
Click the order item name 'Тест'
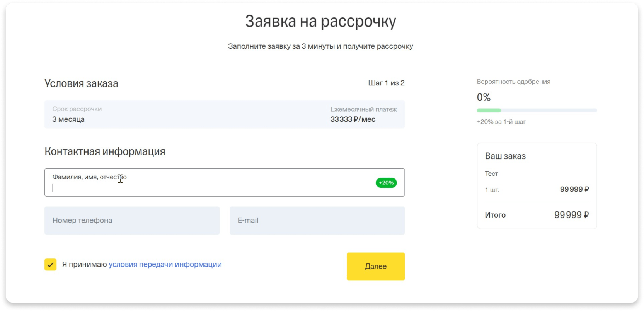coord(491,173)
